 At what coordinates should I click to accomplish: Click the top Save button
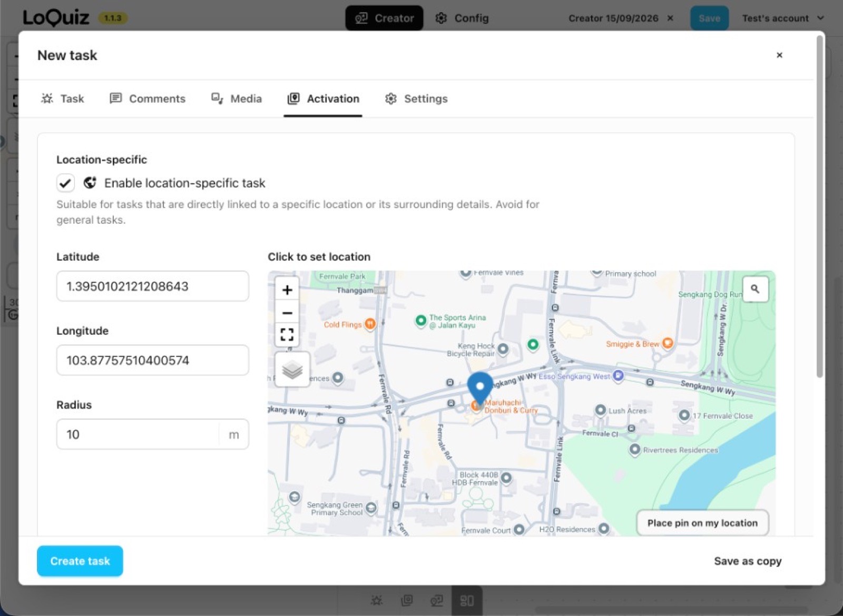click(x=709, y=18)
